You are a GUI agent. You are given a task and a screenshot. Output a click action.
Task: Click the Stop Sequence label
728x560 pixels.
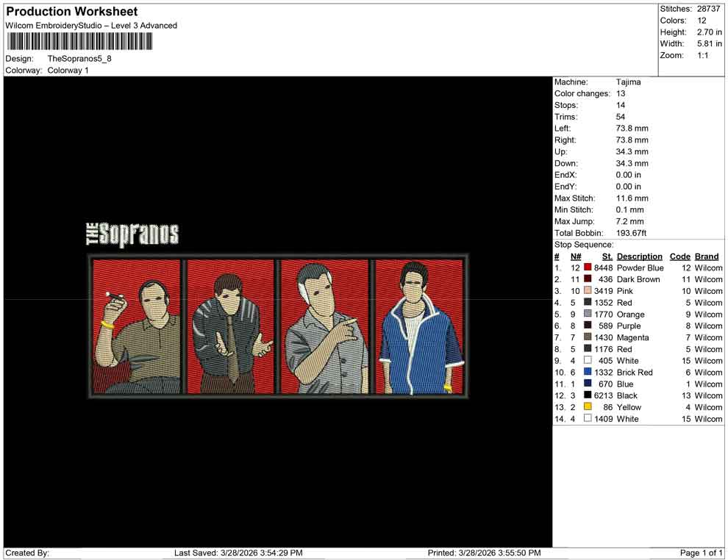click(584, 244)
